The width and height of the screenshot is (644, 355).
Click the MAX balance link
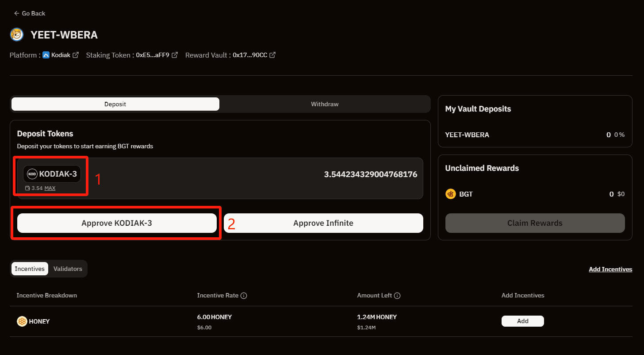coord(50,188)
